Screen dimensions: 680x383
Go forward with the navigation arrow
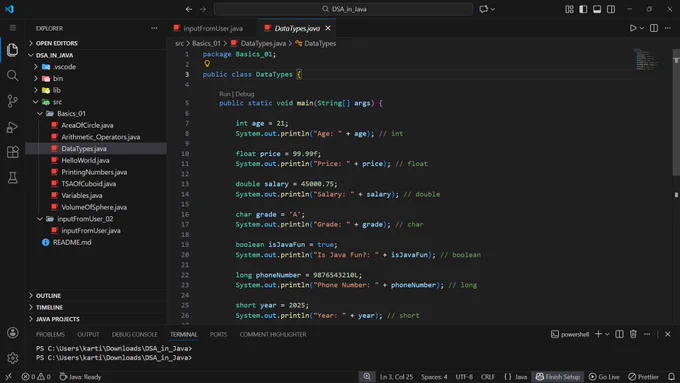(x=203, y=9)
